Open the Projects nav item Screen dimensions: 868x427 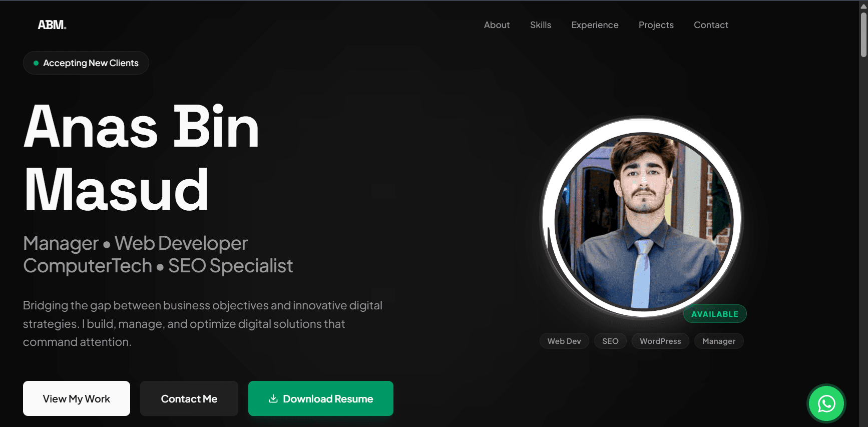[656, 25]
